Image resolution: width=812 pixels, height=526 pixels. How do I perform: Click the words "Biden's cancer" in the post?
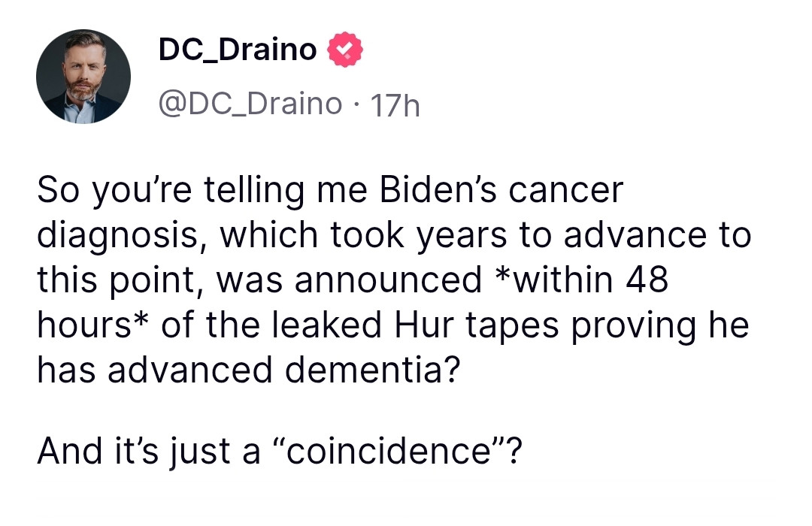(x=501, y=191)
